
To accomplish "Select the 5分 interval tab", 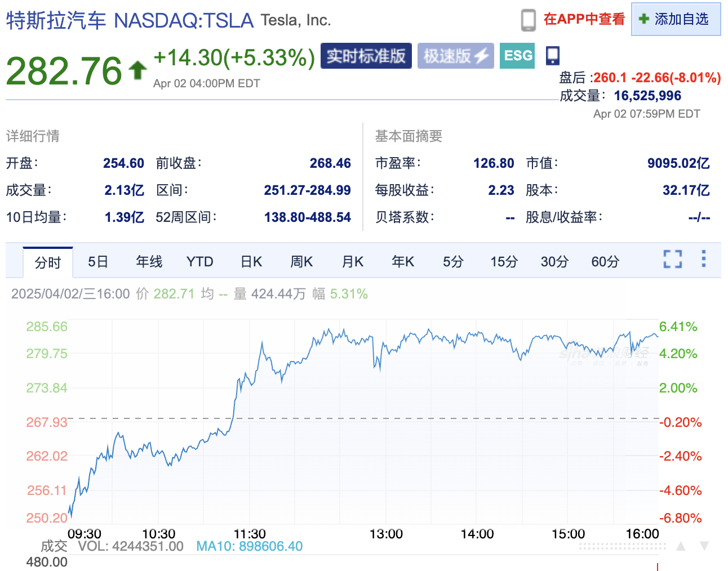I will [453, 262].
